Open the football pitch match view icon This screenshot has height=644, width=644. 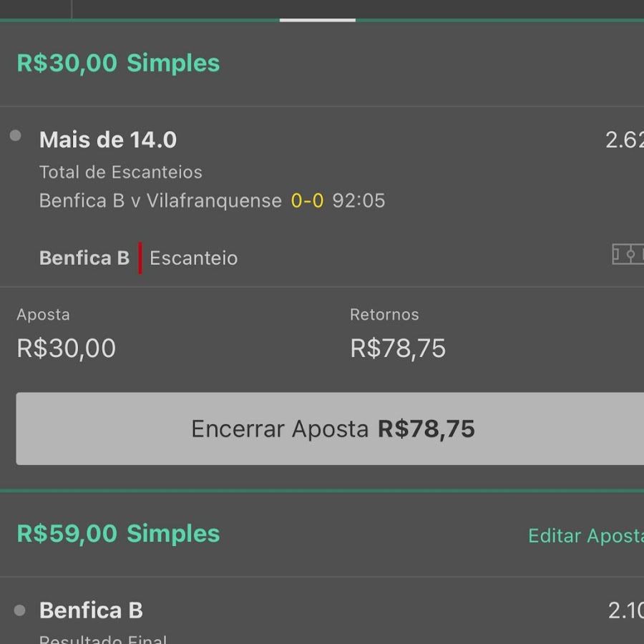628,254
